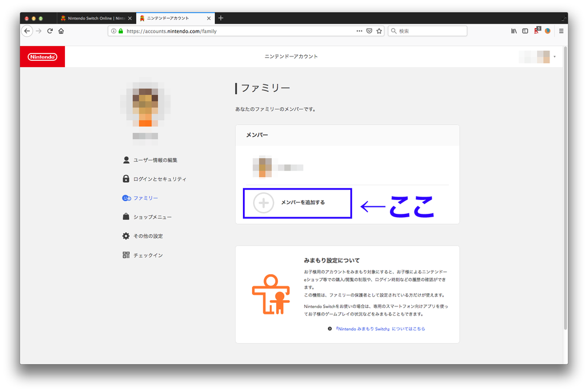Open the account dropdown at top right

click(537, 57)
